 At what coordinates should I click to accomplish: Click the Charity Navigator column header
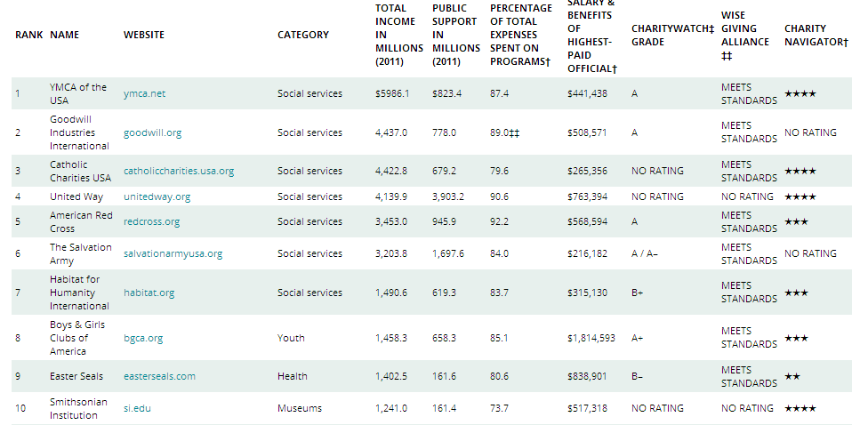pos(816,35)
